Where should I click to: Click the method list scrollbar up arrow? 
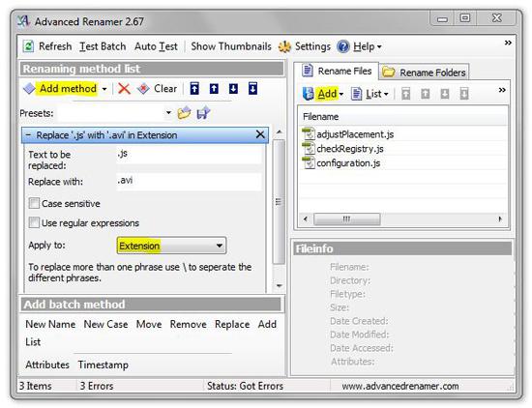click(x=280, y=132)
